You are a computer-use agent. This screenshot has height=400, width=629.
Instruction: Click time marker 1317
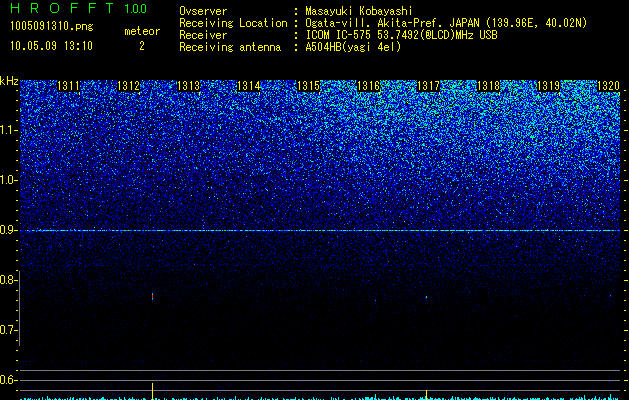click(428, 86)
